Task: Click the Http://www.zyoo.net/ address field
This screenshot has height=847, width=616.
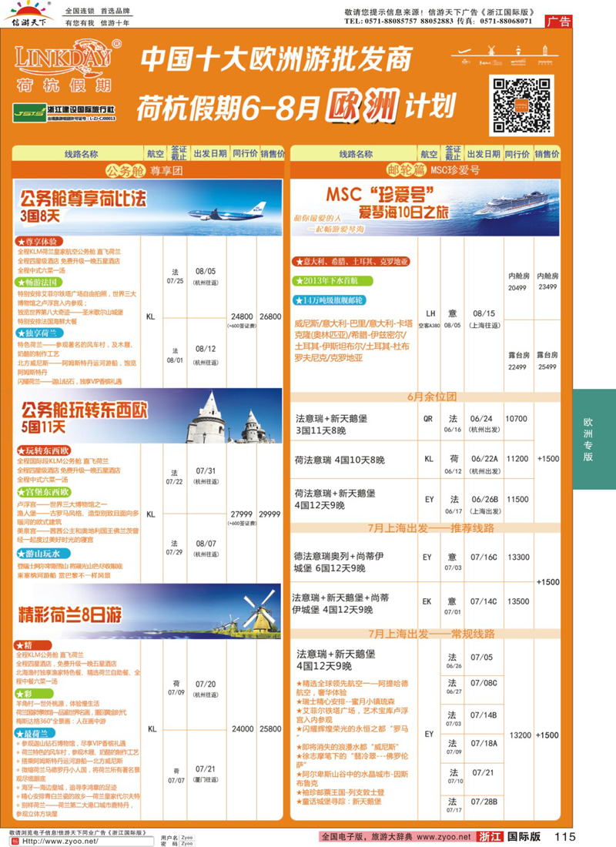Action: 83,841
